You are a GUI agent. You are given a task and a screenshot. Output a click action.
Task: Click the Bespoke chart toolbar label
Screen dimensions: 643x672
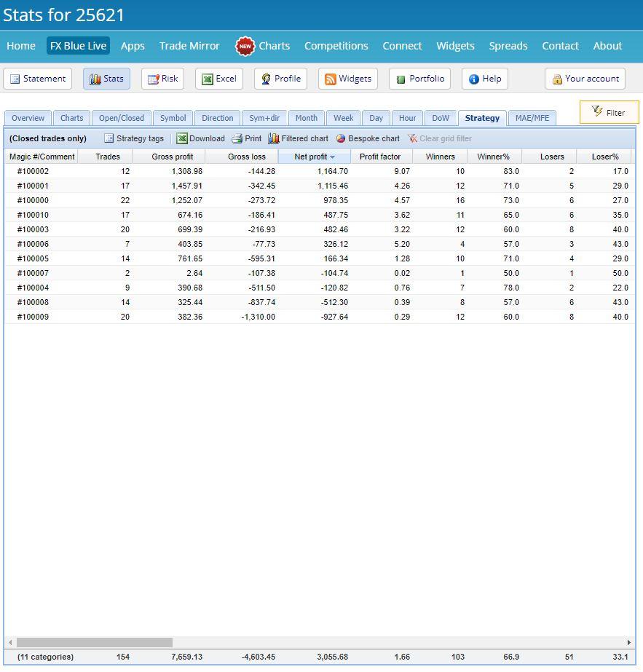[374, 138]
